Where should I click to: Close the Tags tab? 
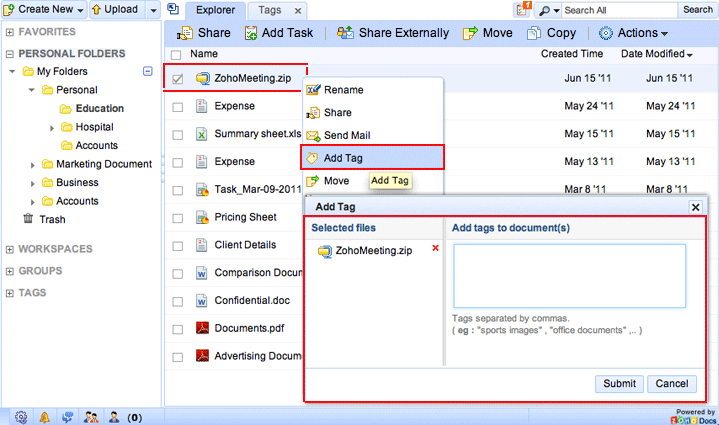[298, 11]
